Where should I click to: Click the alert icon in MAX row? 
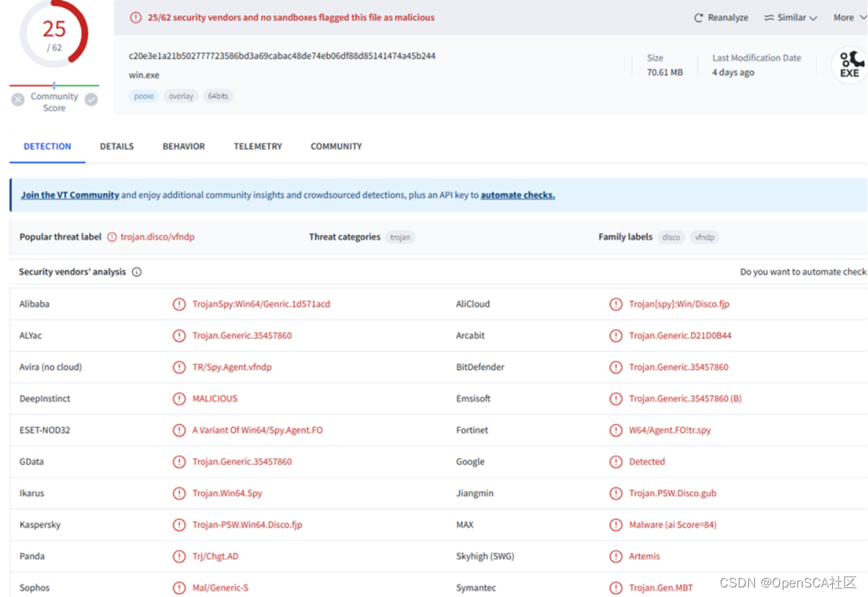[615, 525]
